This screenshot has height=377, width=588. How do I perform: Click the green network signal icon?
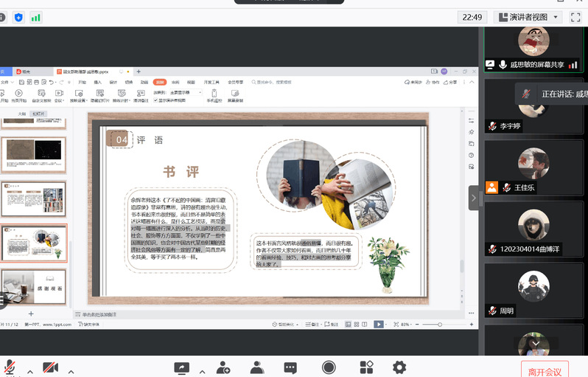[x=36, y=17]
